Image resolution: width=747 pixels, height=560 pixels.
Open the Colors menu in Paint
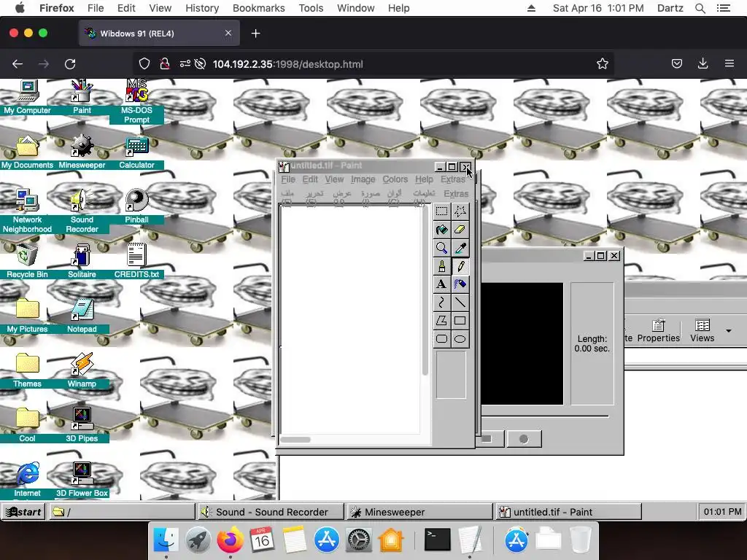pos(395,179)
